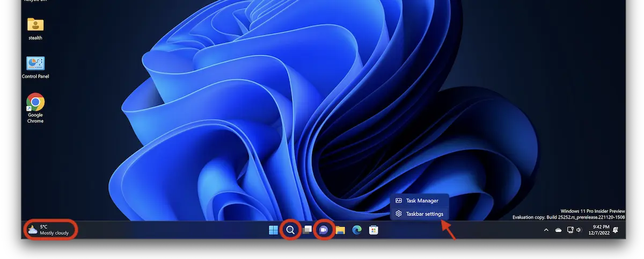
Task: Open the Microsoft Store taskbar icon
Action: click(374, 230)
